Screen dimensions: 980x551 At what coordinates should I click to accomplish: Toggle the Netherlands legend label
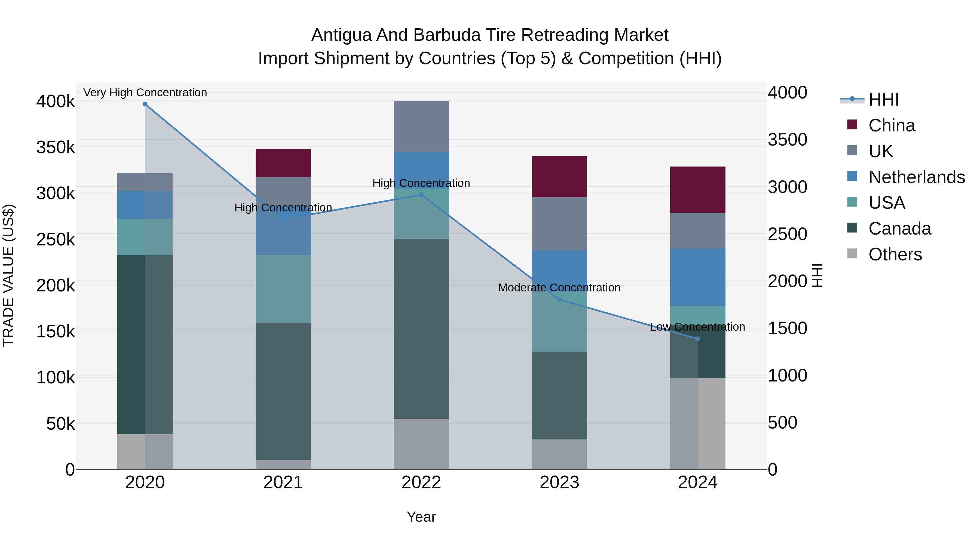(x=917, y=177)
